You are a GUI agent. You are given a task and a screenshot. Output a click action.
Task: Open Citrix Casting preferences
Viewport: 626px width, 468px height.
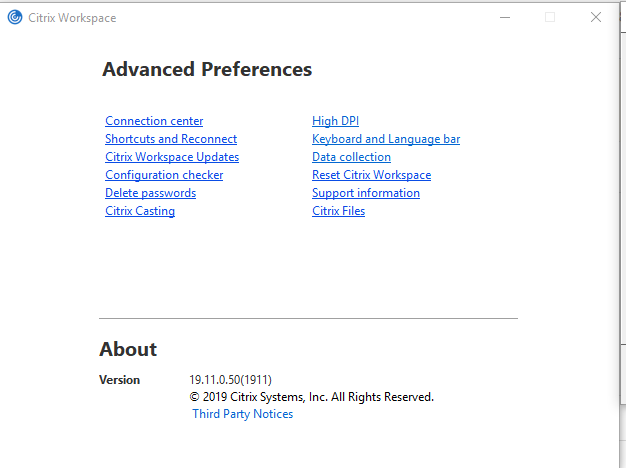140,211
